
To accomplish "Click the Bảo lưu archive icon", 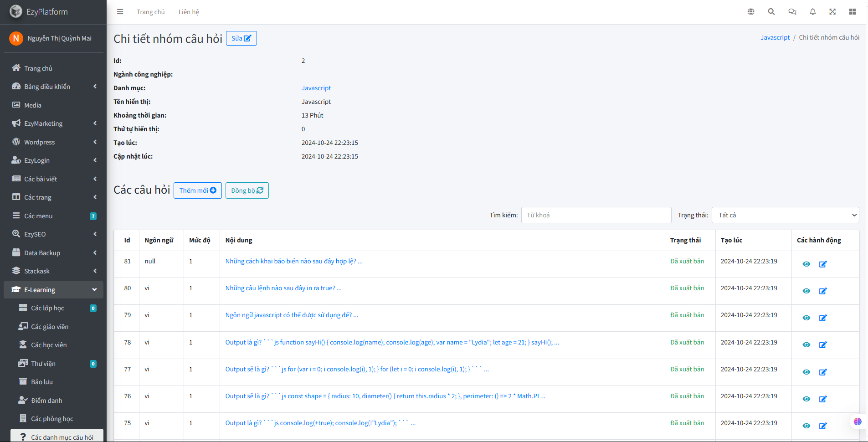I will click(23, 381).
